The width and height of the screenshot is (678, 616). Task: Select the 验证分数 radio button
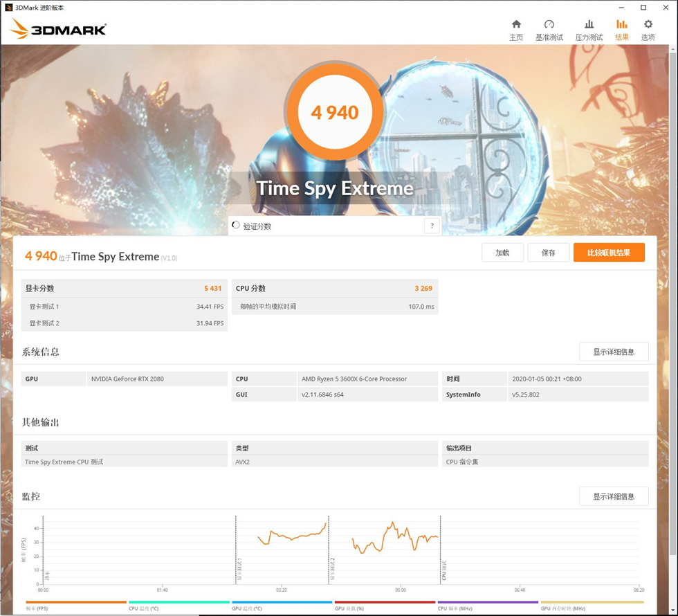point(236,225)
